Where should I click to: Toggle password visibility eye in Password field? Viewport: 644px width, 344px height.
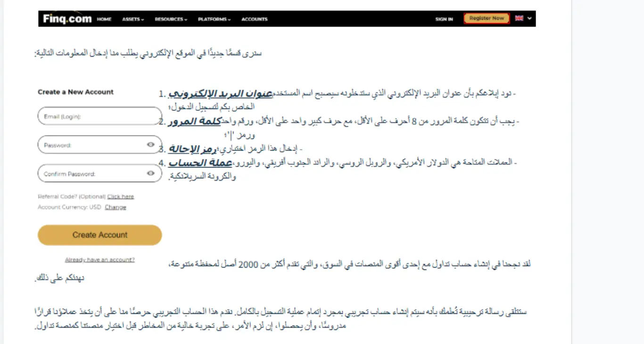[x=151, y=144]
